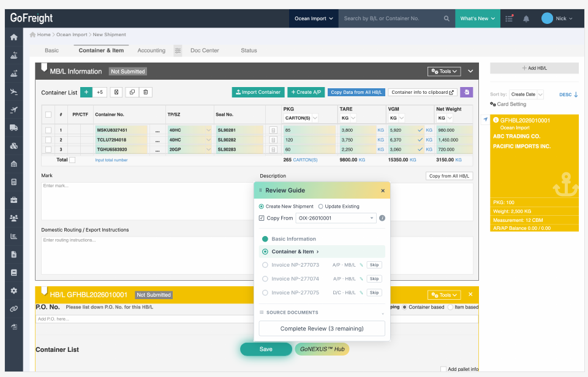
Task: Open the MB/L Tools dropdown
Action: coord(445,71)
